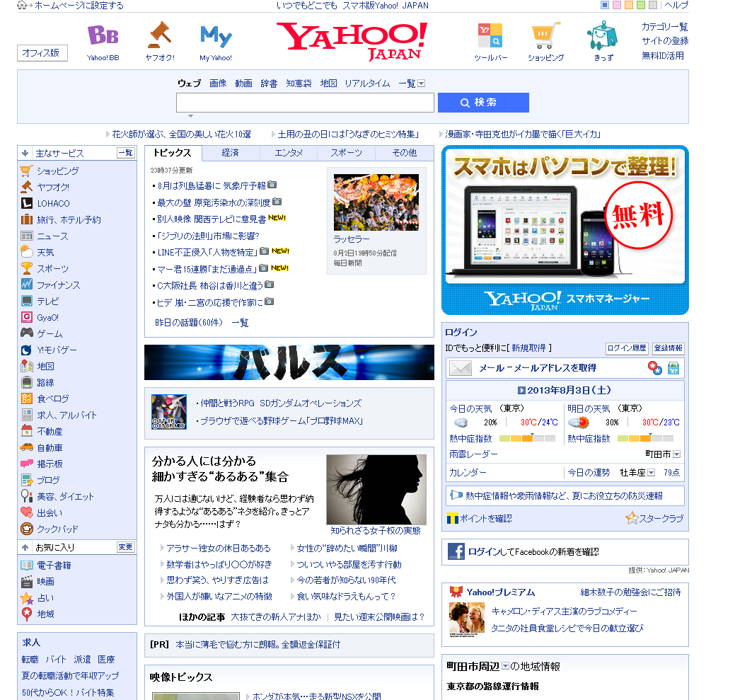The image size is (752, 700).
Task: Select the 動画 search type
Action: pyautogui.click(x=243, y=84)
